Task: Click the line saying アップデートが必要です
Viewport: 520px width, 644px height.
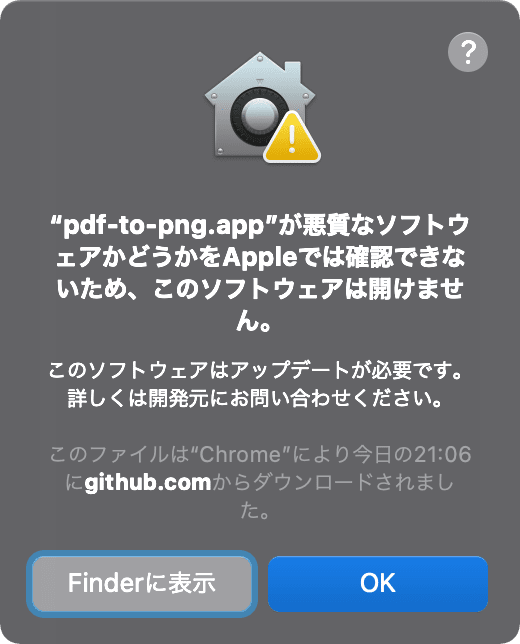Action: pos(255,370)
